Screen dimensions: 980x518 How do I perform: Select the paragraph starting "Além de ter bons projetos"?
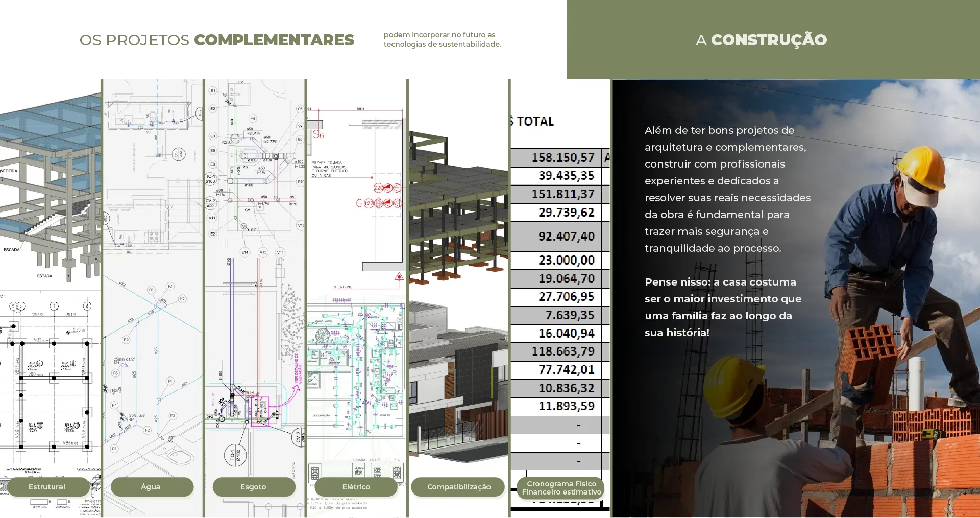tap(727, 189)
